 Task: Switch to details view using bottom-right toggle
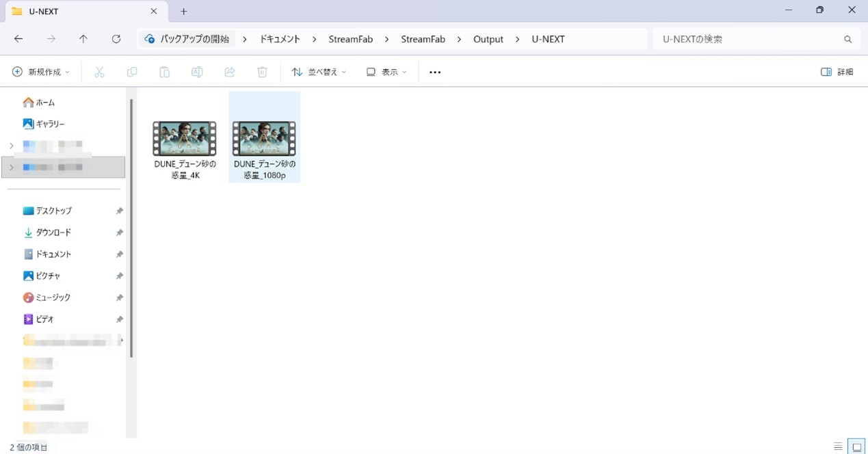click(x=838, y=446)
